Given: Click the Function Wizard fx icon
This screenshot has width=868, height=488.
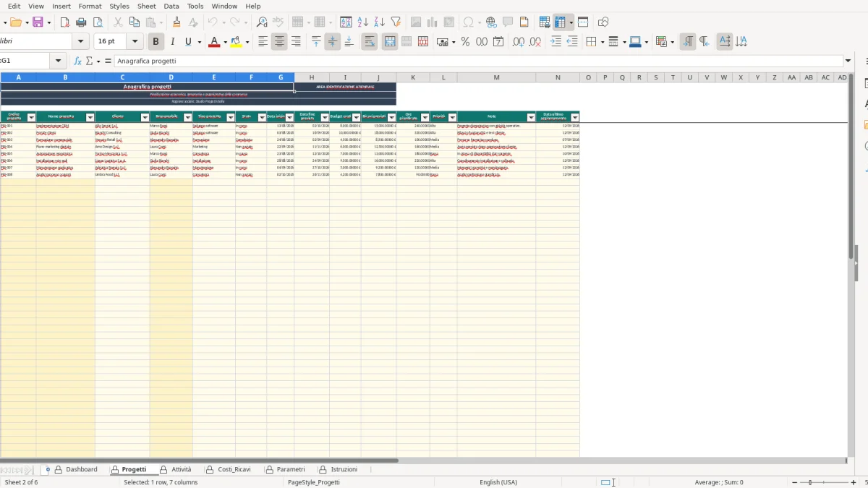Looking at the screenshot, I should tap(78, 61).
